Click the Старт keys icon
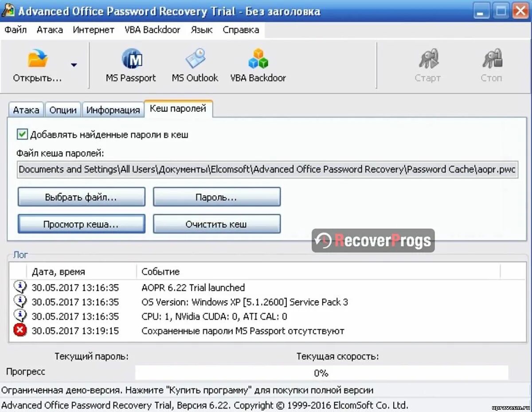The height and width of the screenshot is (412, 532). [428, 59]
